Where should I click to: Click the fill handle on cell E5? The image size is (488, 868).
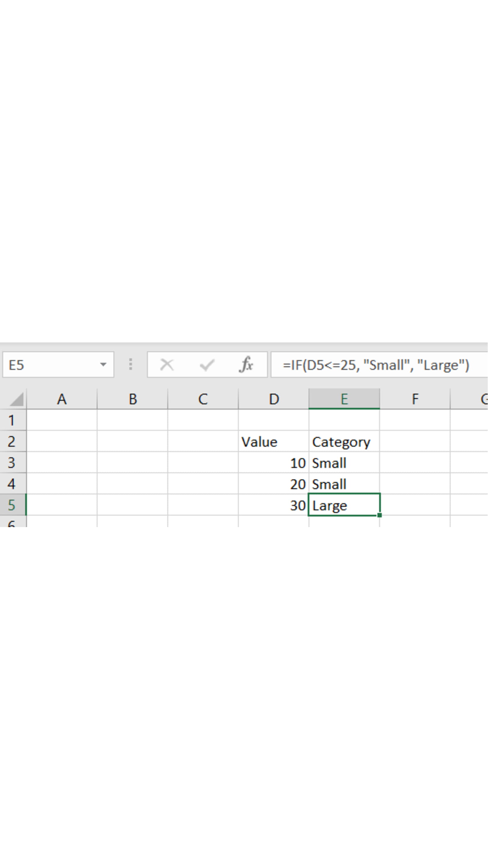pos(379,515)
